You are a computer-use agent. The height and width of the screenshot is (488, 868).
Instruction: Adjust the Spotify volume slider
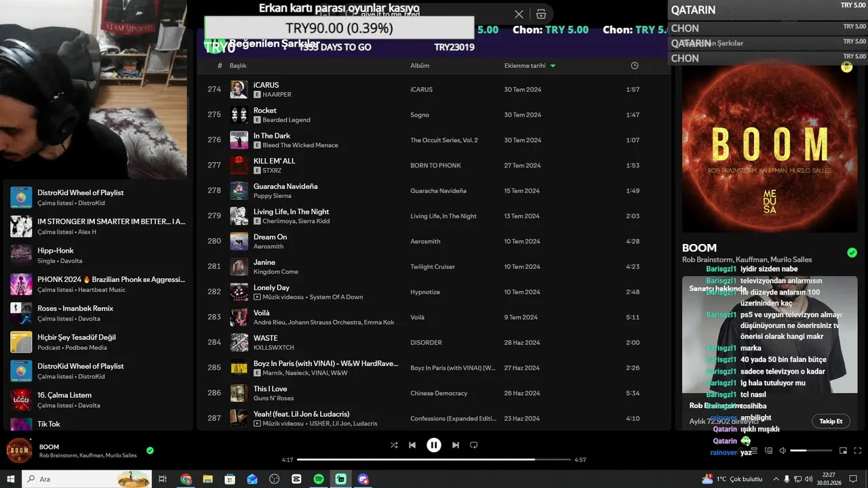[811, 451]
